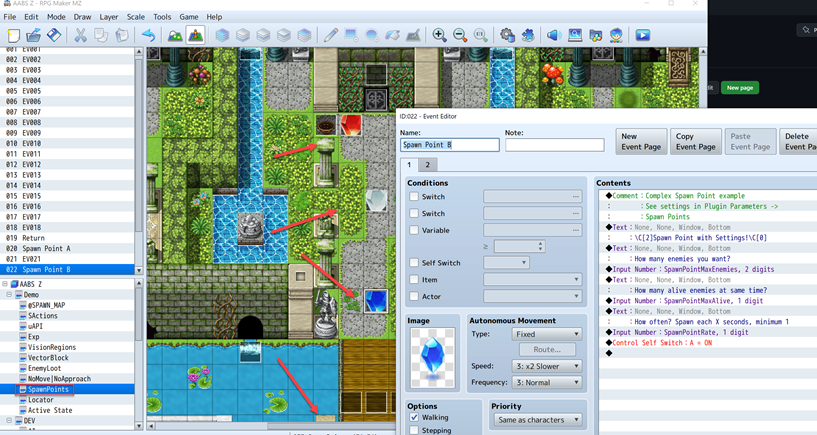Enable the Actor condition checkbox

[414, 296]
